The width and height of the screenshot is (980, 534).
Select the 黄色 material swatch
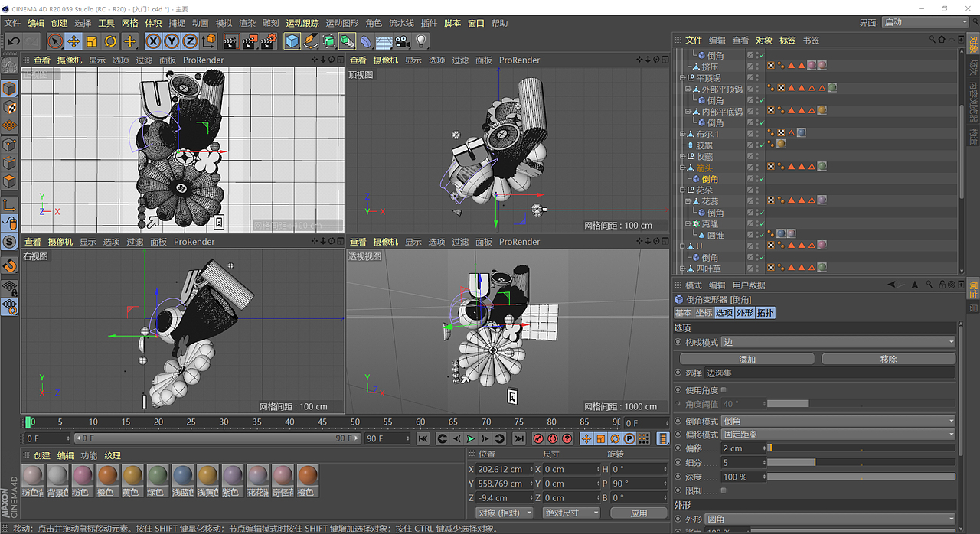[x=132, y=477]
